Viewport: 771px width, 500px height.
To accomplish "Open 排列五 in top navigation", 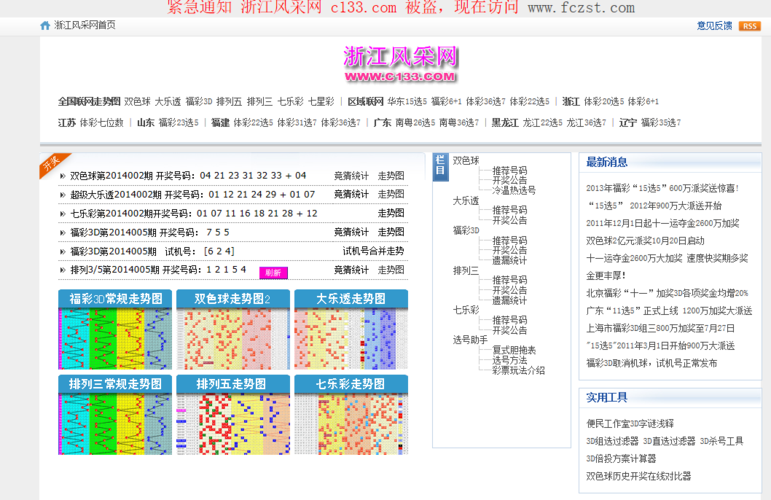I will click(x=229, y=102).
